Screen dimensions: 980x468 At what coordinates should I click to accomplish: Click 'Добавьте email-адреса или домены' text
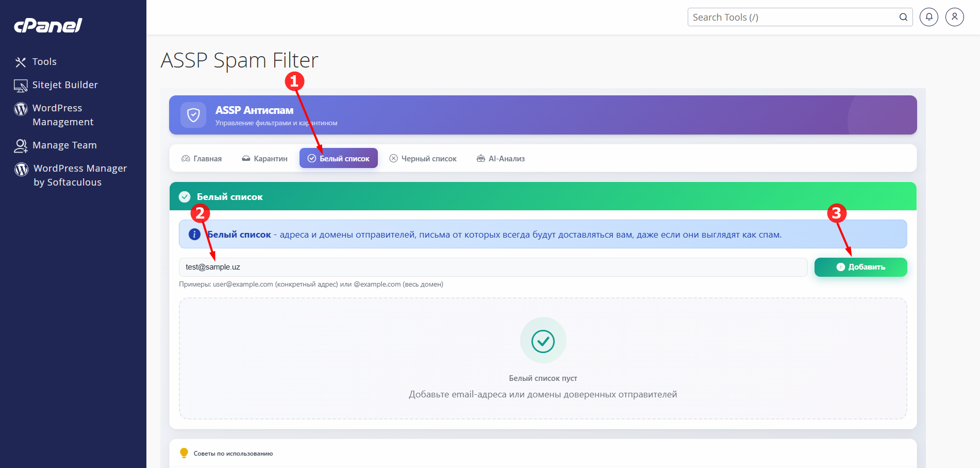click(x=543, y=395)
